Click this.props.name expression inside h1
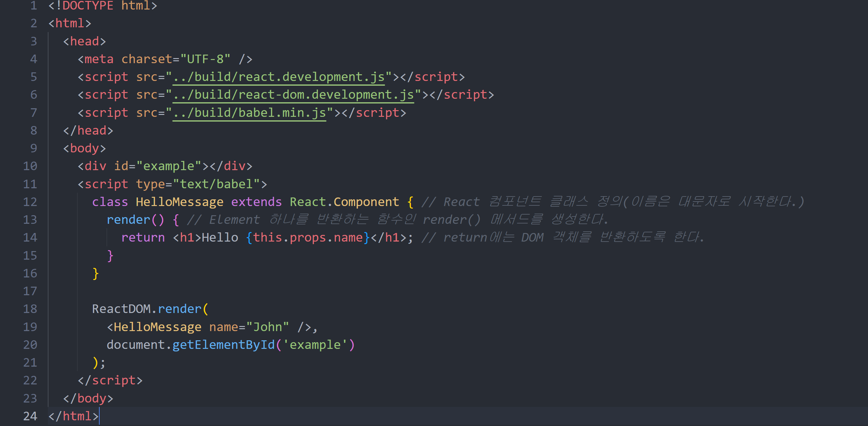868x426 pixels. point(308,238)
